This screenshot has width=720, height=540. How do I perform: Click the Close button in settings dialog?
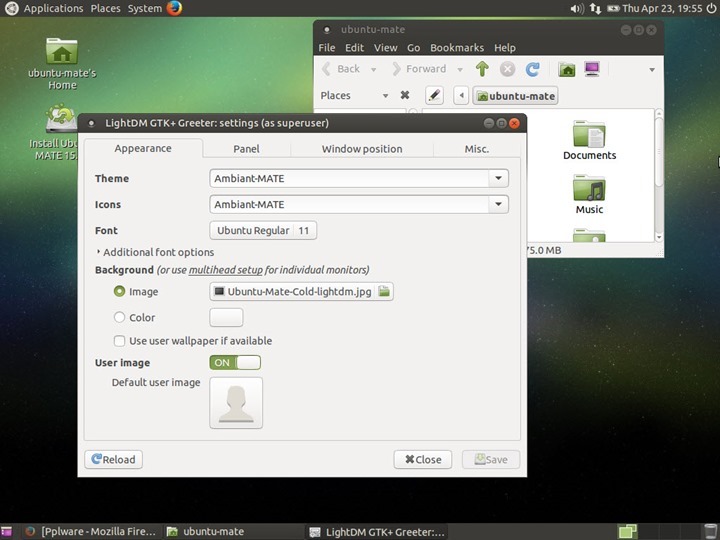422,459
